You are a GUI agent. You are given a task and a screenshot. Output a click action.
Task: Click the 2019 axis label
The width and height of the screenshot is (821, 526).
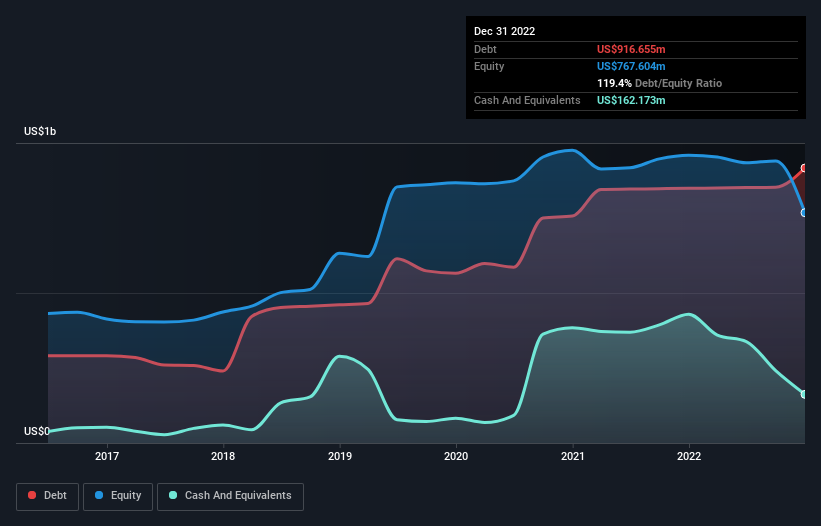point(340,456)
